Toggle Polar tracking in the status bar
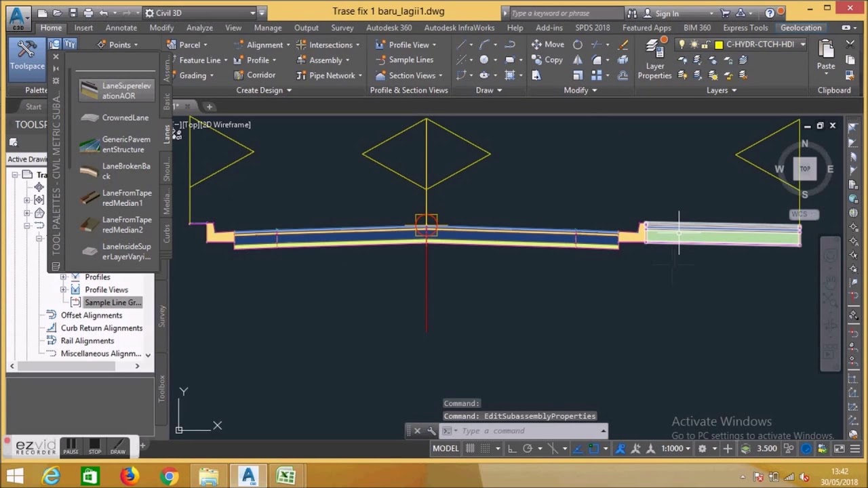The width and height of the screenshot is (868, 488). [528, 449]
